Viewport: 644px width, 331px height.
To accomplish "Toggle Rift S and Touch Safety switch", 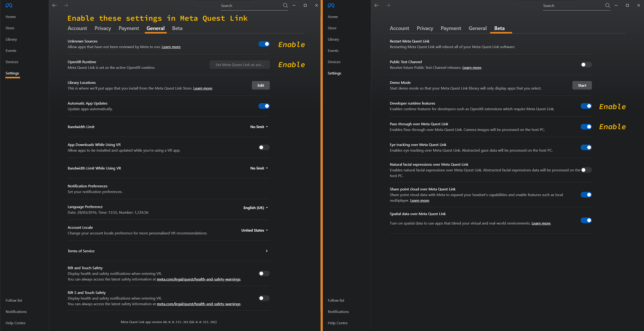I will click(x=264, y=298).
